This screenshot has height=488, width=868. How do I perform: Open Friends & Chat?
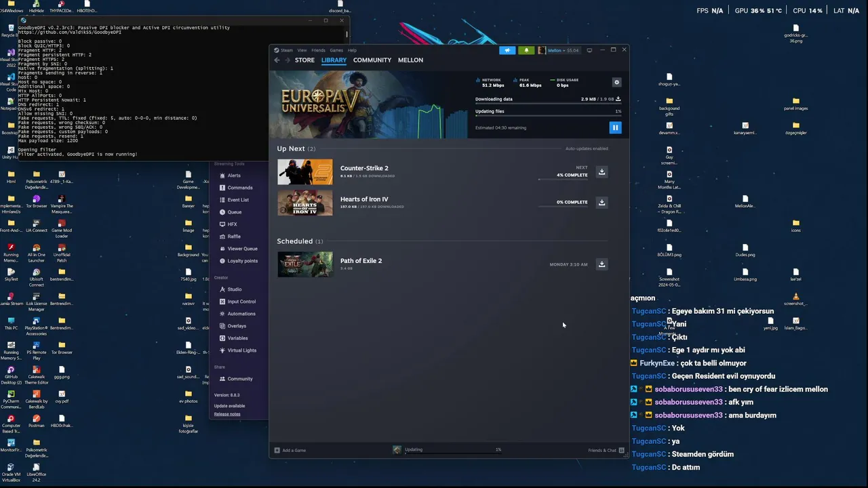point(606,450)
